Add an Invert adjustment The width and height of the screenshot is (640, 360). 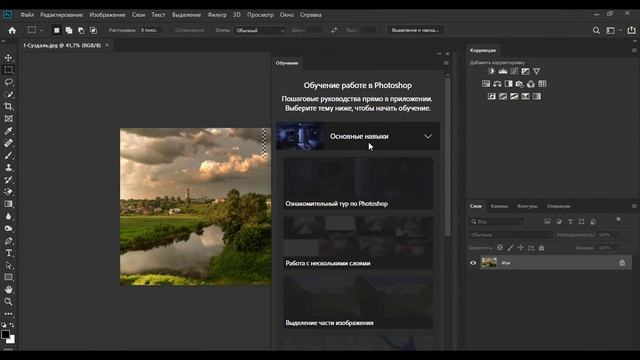click(491, 96)
